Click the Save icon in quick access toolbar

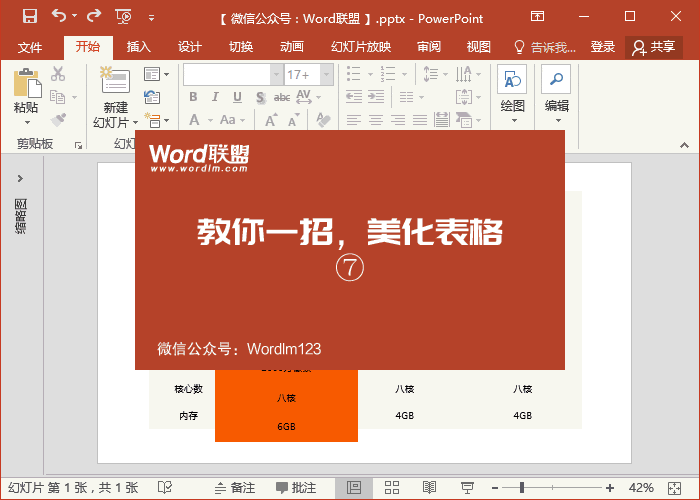[x=29, y=17]
